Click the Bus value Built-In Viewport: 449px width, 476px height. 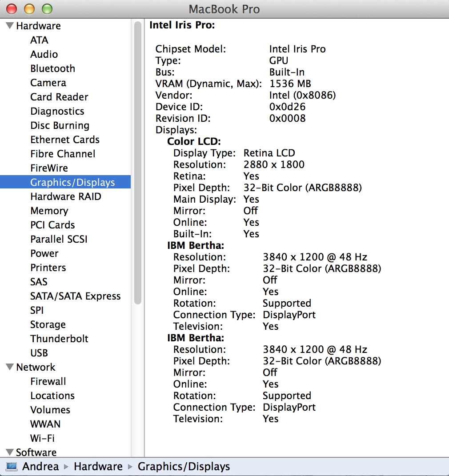tap(287, 72)
